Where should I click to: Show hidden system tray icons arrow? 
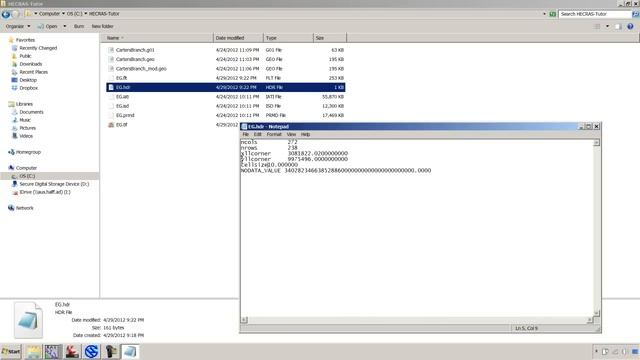click(x=596, y=351)
